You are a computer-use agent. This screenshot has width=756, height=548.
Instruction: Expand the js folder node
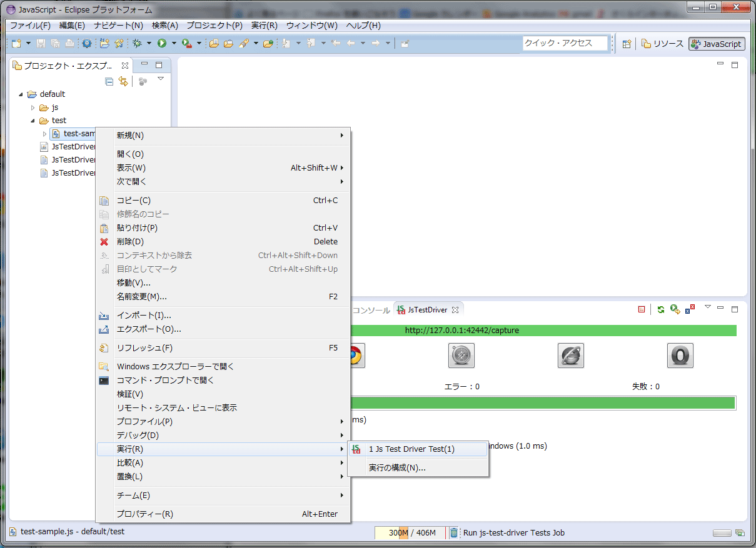(x=33, y=107)
